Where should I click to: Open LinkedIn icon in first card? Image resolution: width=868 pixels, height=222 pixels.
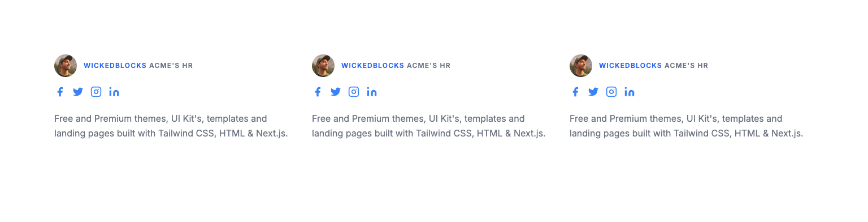(x=114, y=92)
